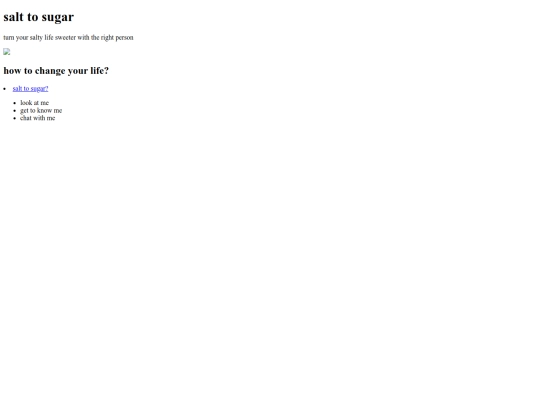
Task: Click the word 'turn' starting the tagline
Action: (9, 37)
